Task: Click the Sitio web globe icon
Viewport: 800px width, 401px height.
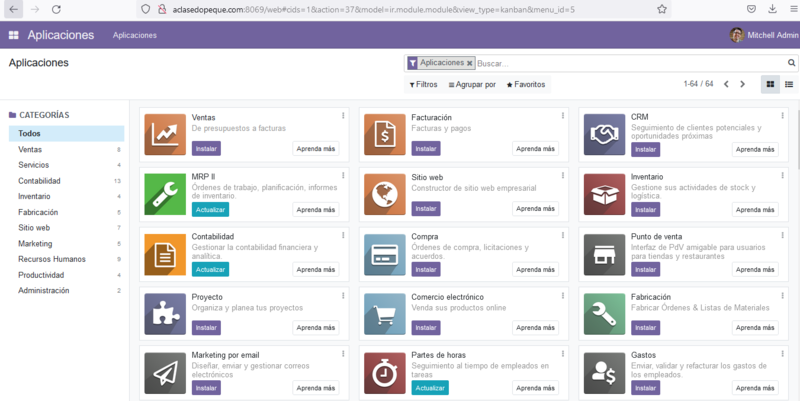Action: pos(385,194)
